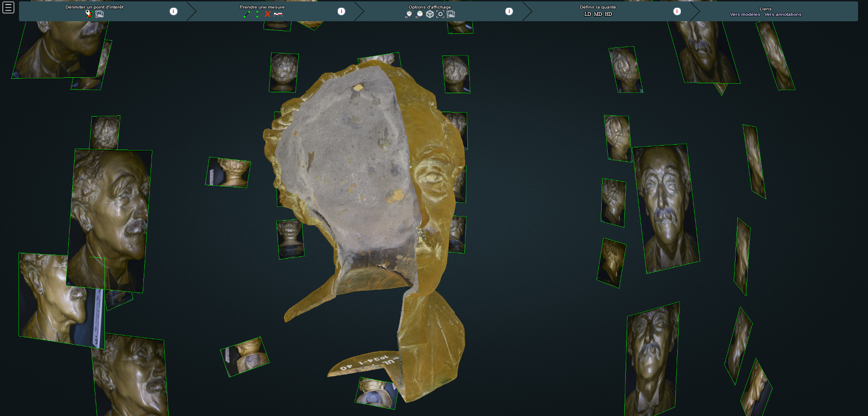Viewport: 868px width, 416px height.
Task: Click the focus frame display icon
Action: (x=440, y=14)
